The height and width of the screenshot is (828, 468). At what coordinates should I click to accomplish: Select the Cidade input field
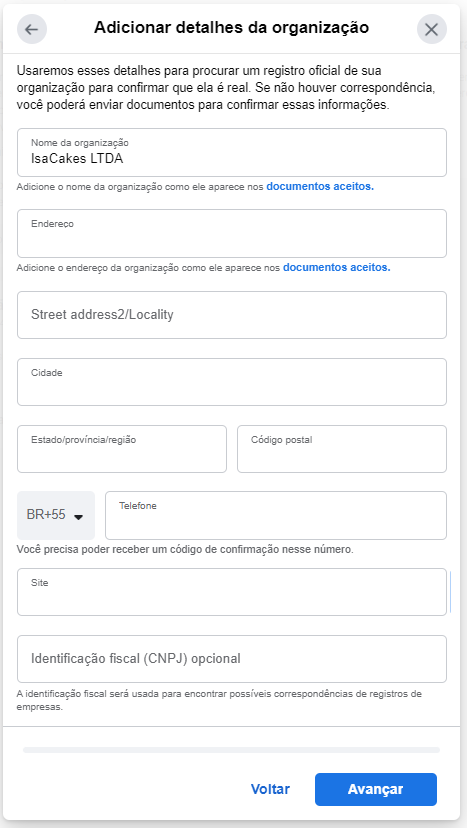tap(232, 382)
